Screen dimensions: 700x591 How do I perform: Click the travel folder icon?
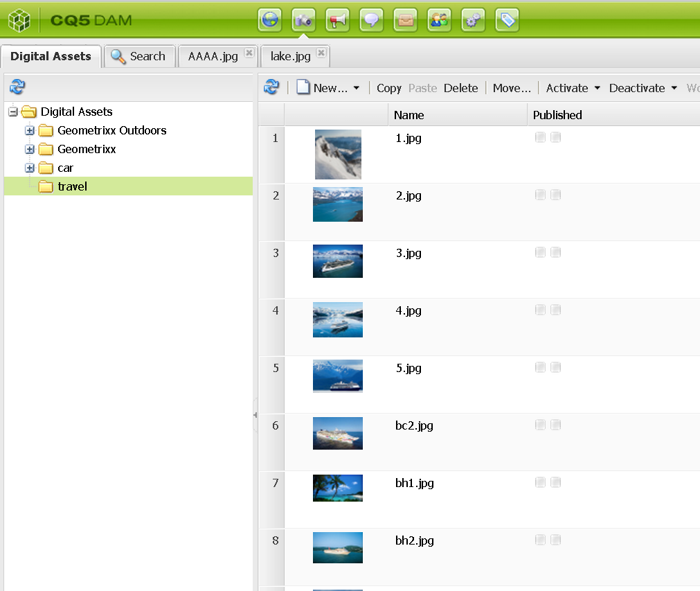46,187
